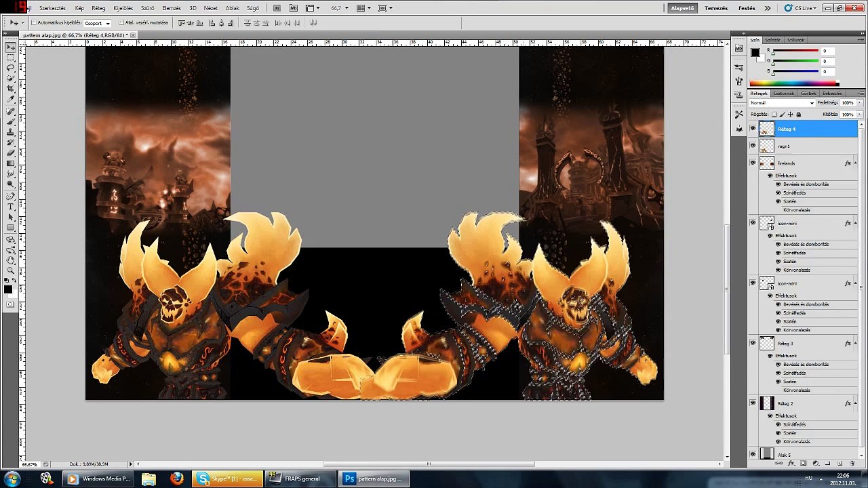The height and width of the screenshot is (488, 868).
Task: Enable the lock transparent pixels checkbox
Action: pos(774,115)
